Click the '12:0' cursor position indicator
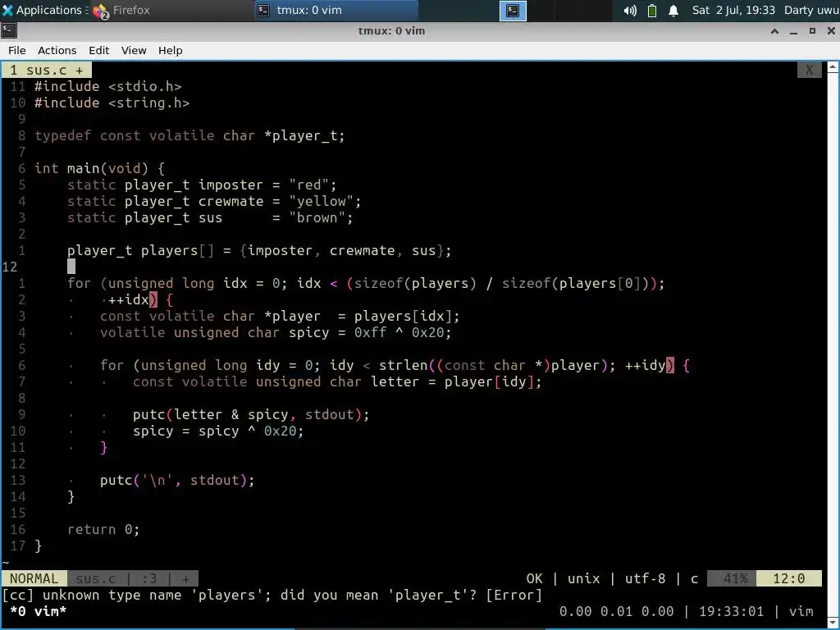This screenshot has height=630, width=840. pyautogui.click(x=788, y=578)
